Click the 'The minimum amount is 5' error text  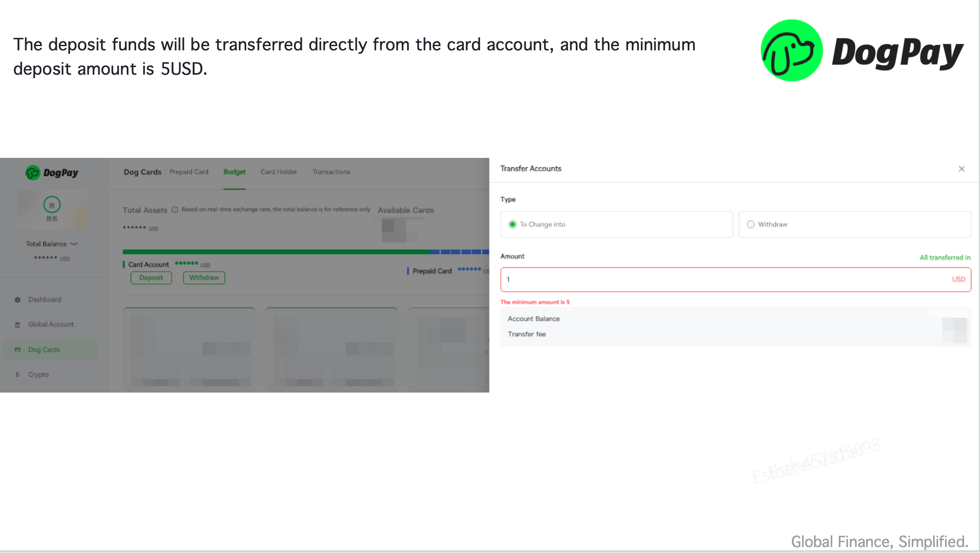pos(535,302)
